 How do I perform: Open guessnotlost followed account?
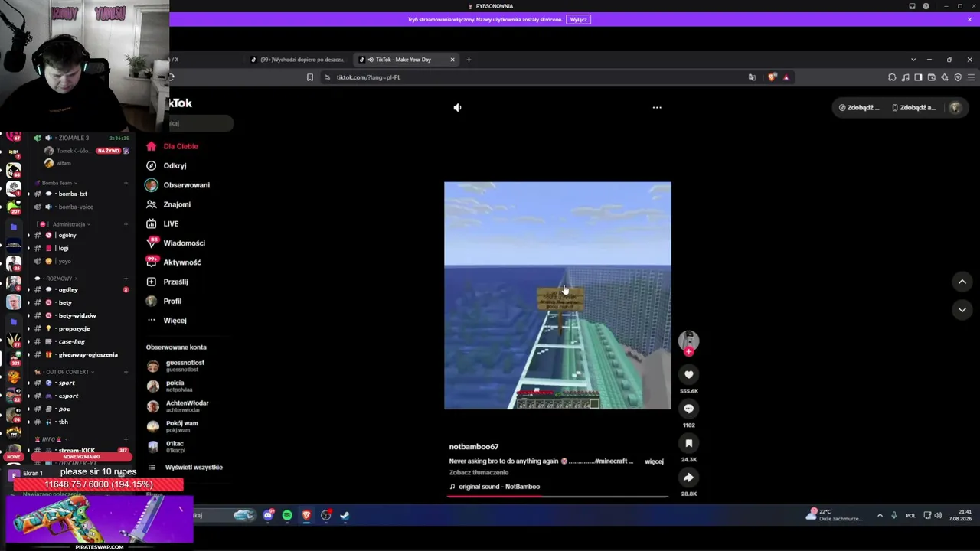coord(177,366)
